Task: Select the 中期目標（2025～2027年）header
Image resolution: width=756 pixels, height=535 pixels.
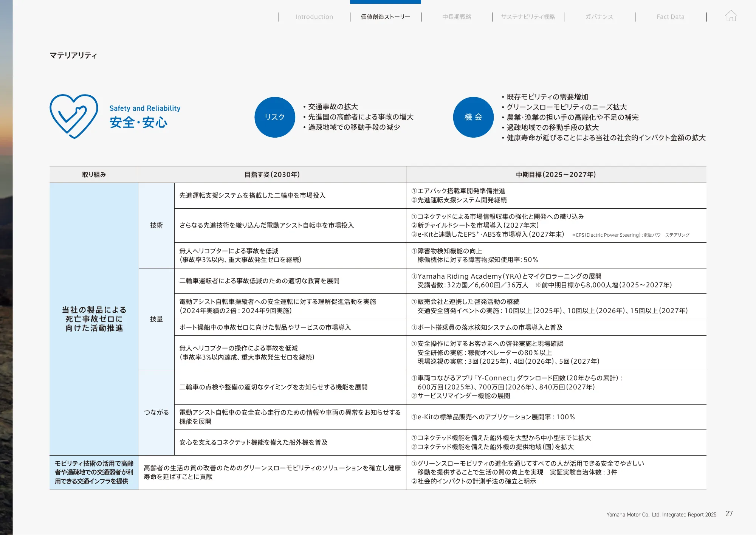Action: click(556, 175)
